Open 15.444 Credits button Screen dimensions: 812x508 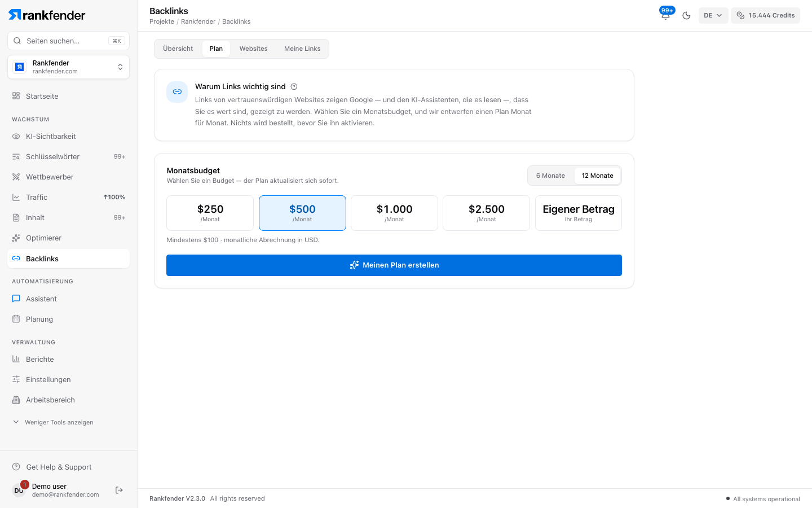click(765, 15)
